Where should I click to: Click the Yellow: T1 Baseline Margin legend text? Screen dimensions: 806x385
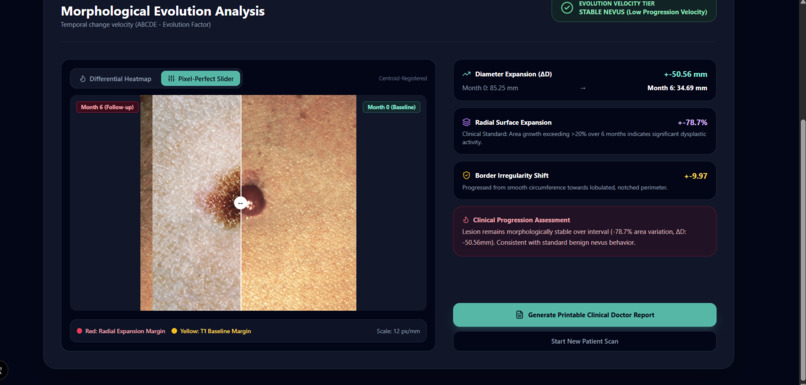215,331
